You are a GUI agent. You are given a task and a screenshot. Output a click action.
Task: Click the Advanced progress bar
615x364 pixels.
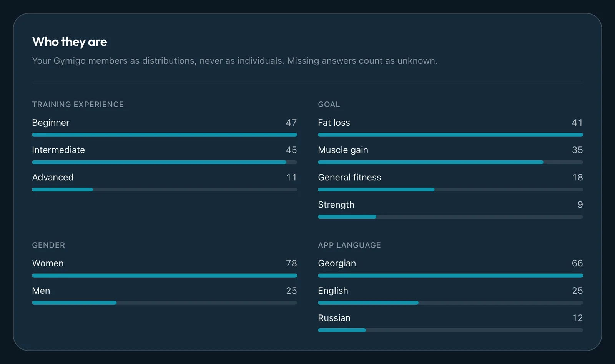click(165, 189)
